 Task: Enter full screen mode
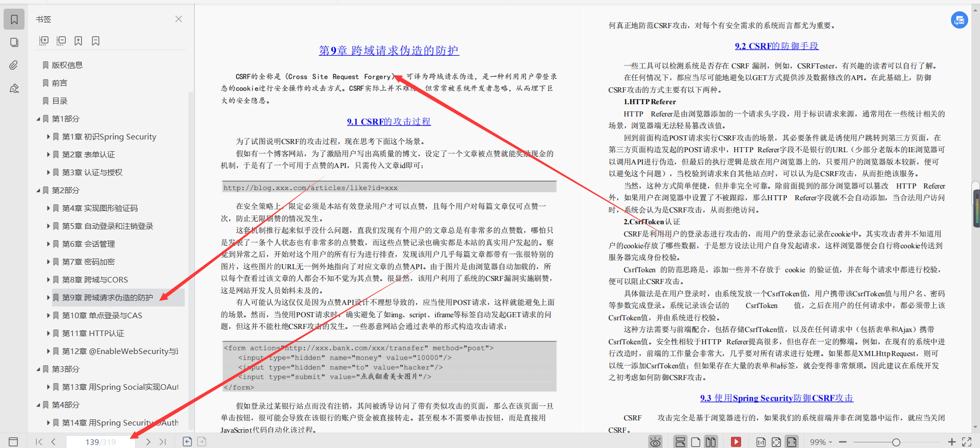coord(967,442)
